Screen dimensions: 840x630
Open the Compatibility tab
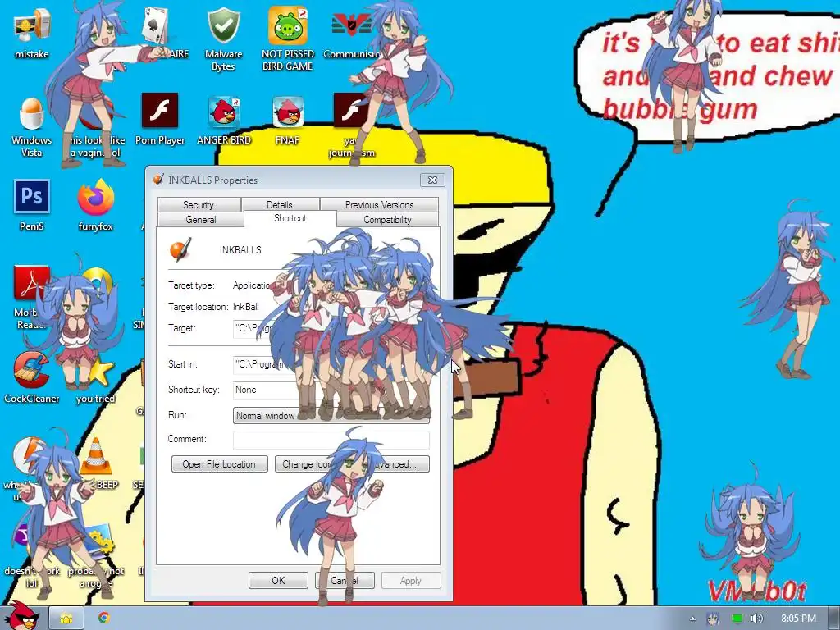pyautogui.click(x=387, y=220)
